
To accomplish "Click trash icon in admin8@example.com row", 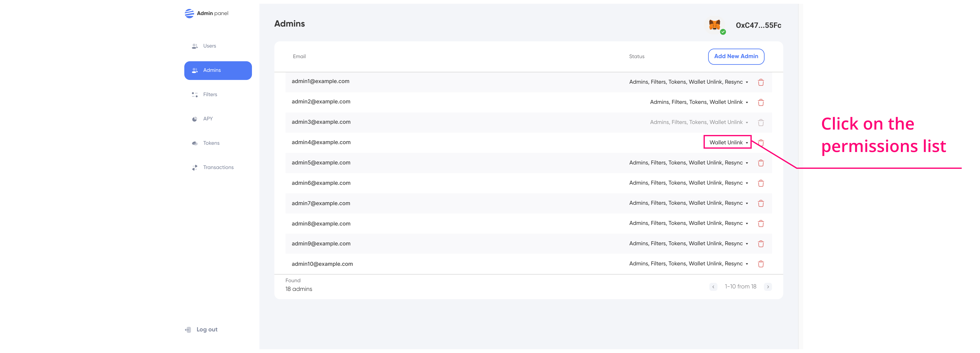I will tap(760, 223).
